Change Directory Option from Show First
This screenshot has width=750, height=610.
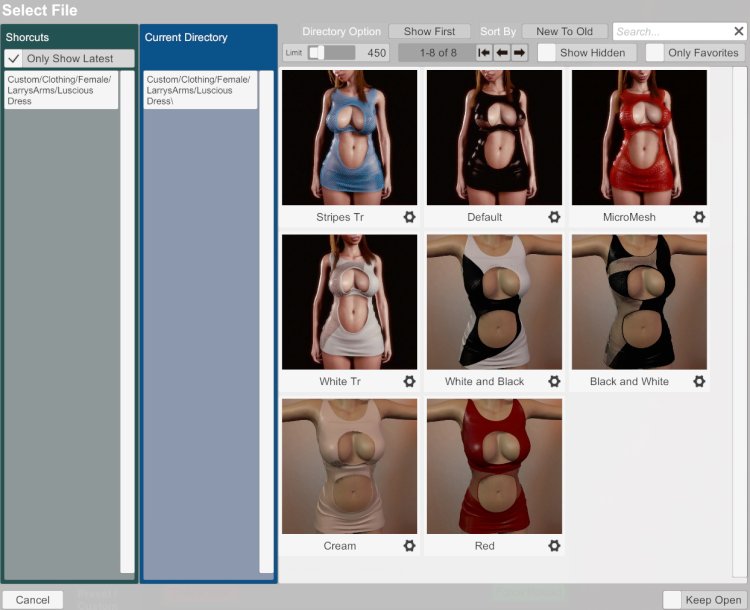coord(429,32)
